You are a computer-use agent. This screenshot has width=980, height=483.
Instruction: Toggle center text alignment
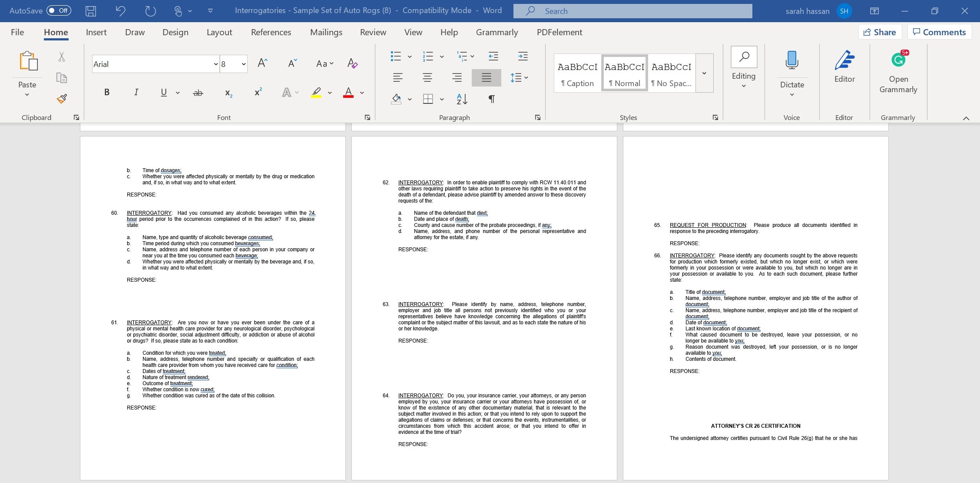[x=427, y=77]
